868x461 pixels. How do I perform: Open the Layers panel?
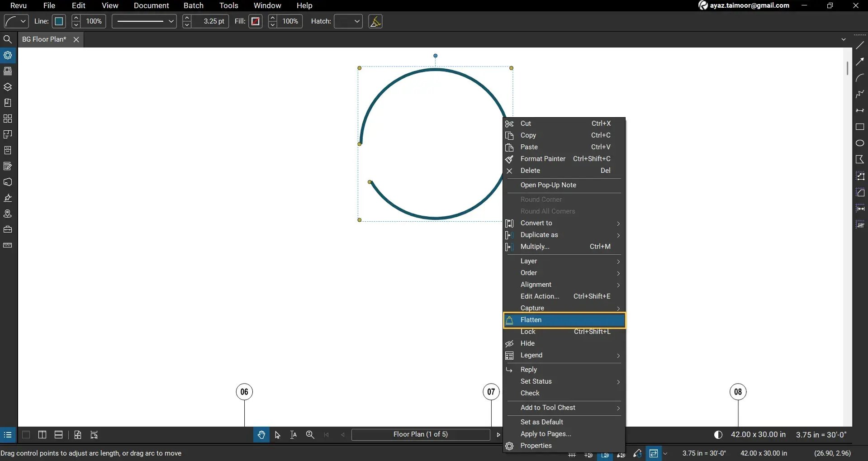coord(8,87)
